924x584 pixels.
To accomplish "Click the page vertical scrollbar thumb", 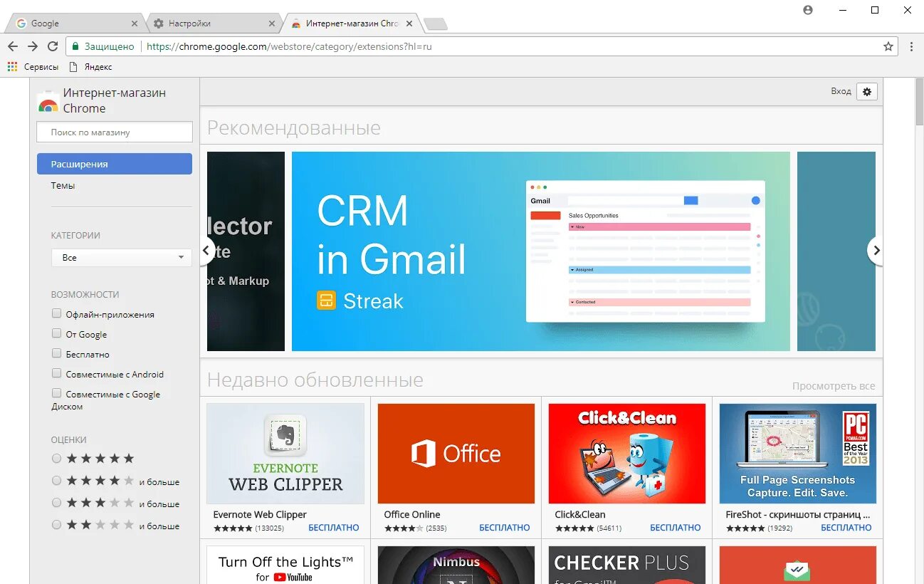I will tap(918, 103).
